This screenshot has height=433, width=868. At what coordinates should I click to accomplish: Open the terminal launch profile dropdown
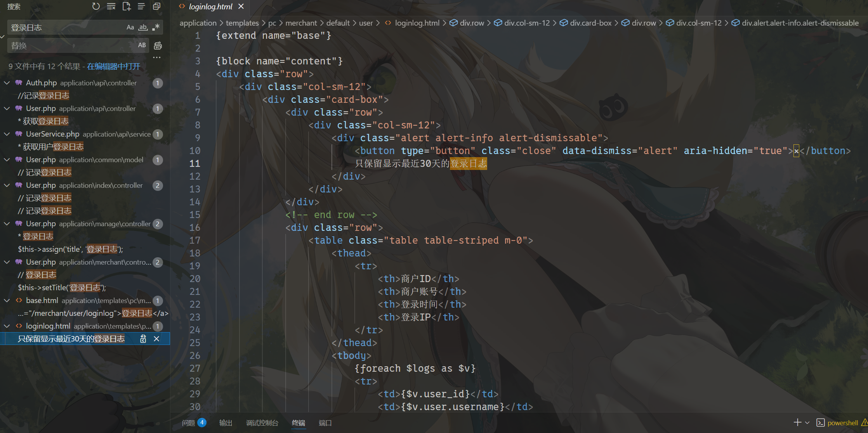pos(807,423)
